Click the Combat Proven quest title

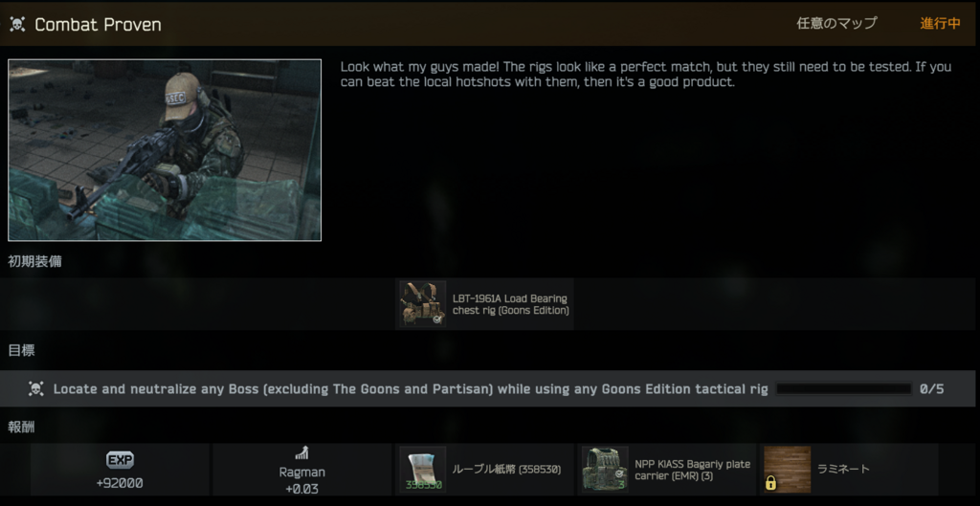[x=99, y=24]
